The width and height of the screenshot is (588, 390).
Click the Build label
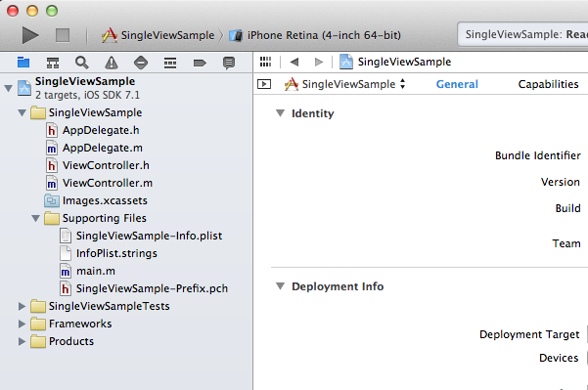(x=567, y=208)
